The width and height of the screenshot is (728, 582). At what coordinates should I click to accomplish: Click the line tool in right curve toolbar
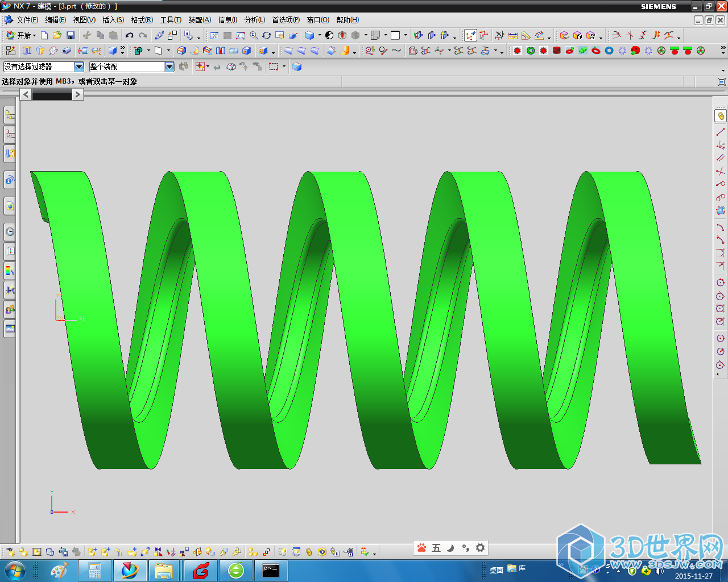coord(721,132)
